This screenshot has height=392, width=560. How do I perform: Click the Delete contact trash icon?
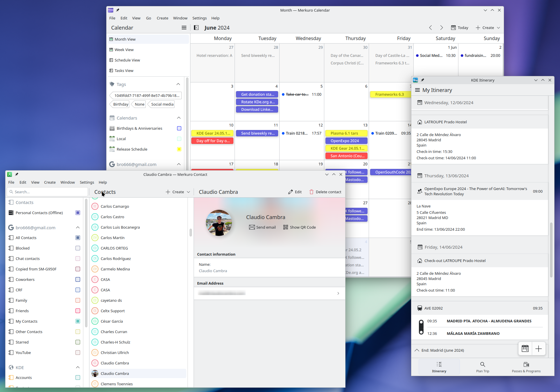coord(311,192)
